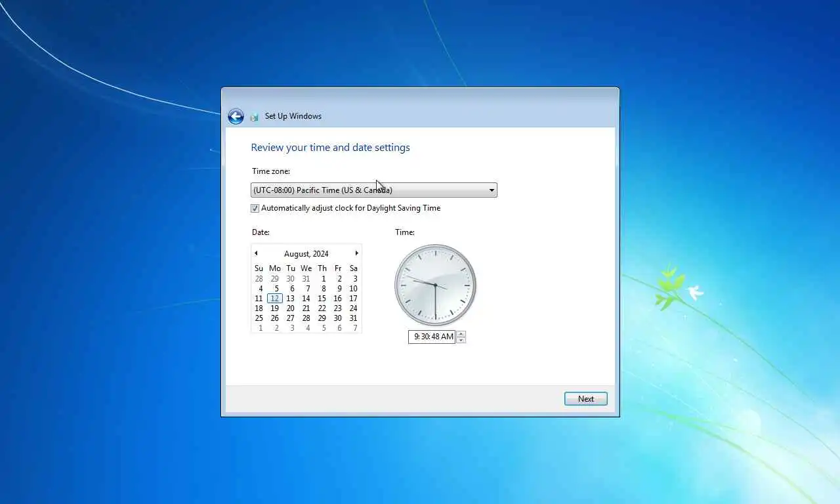Select August 18 in the calendar
The image size is (840, 504).
click(259, 308)
